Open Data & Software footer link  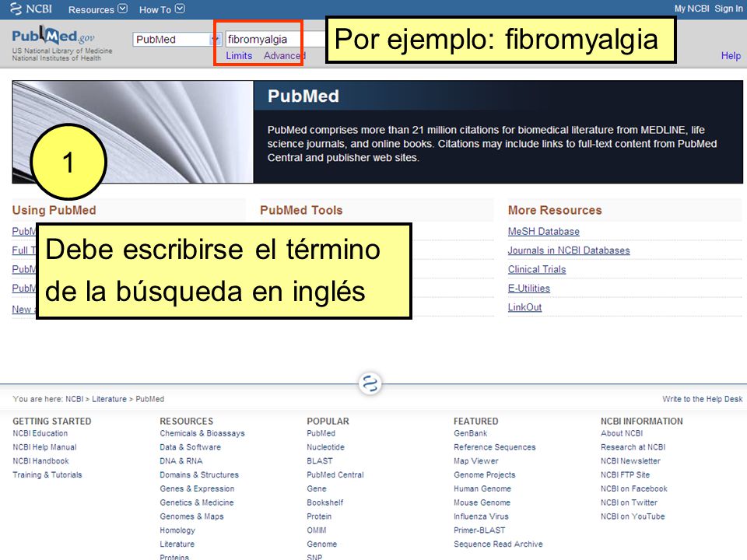coord(190,447)
